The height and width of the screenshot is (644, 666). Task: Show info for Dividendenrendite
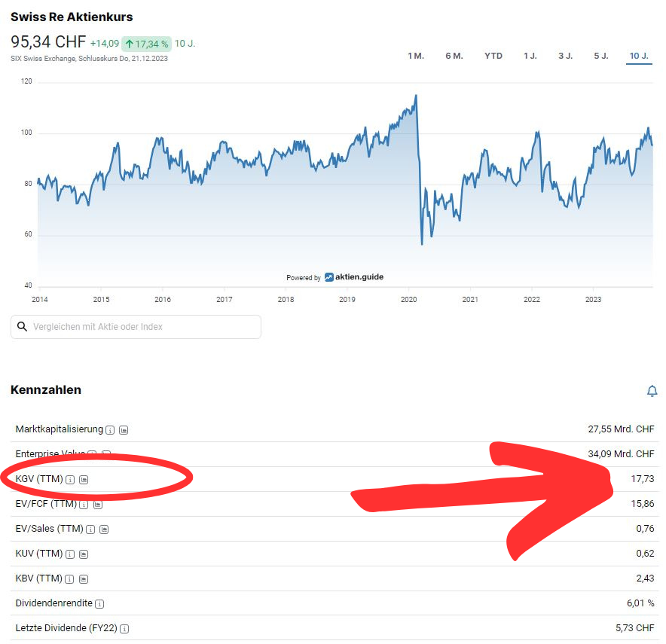[x=99, y=603]
